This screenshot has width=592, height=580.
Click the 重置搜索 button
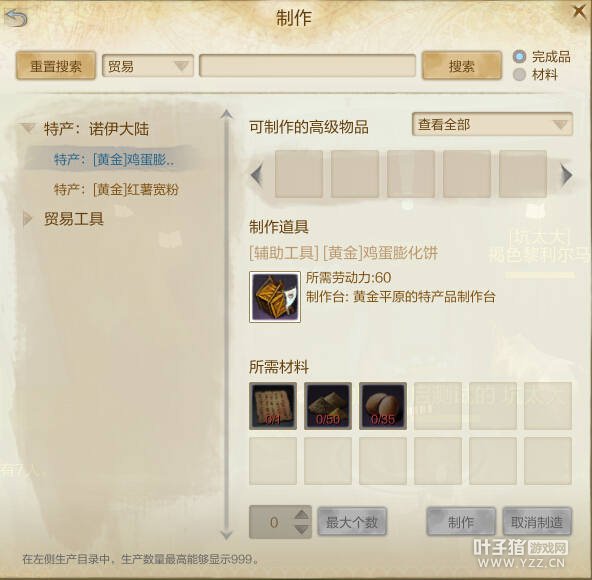(x=56, y=66)
